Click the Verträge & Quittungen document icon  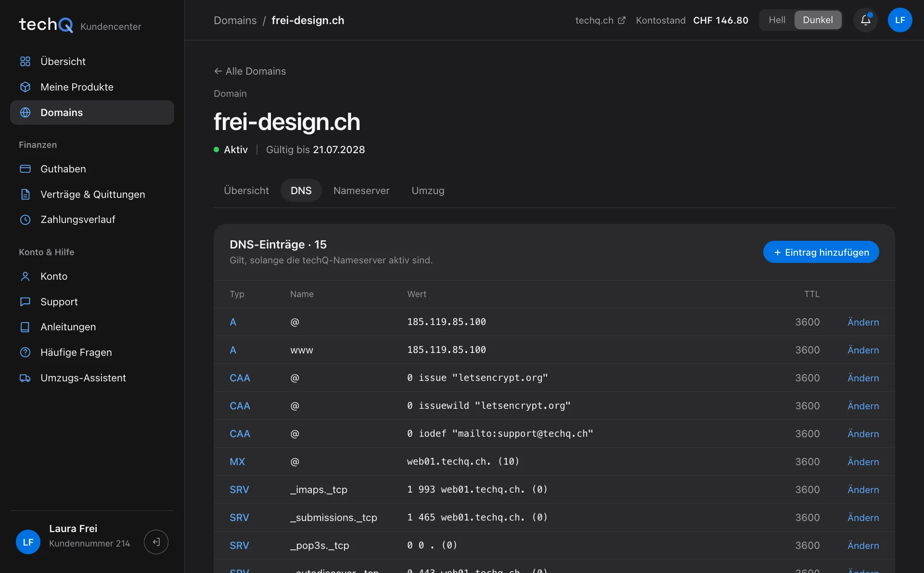pos(25,195)
